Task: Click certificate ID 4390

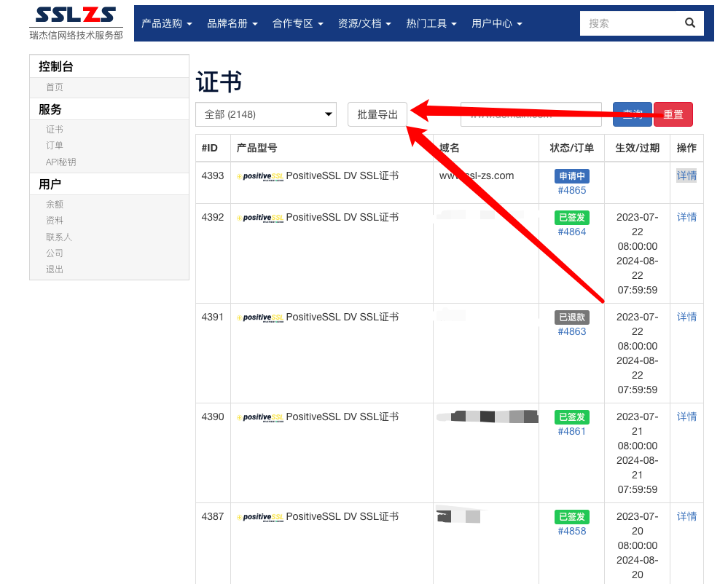Action: pyautogui.click(x=213, y=417)
